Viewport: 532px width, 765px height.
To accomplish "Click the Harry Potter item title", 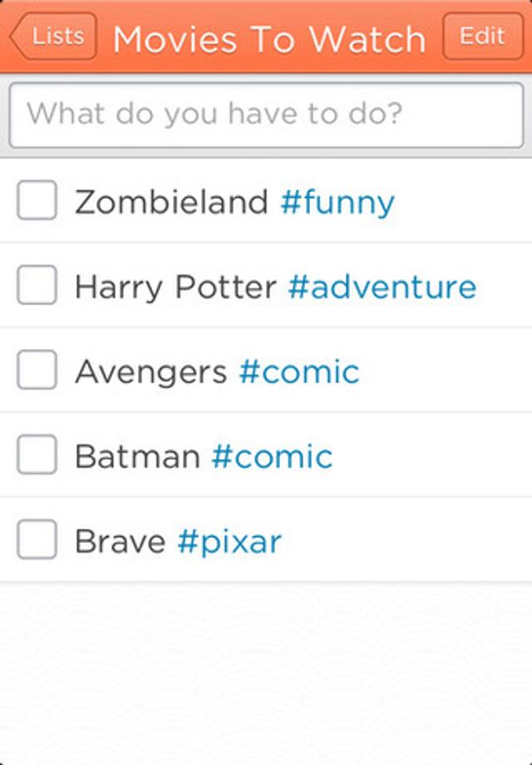I will click(x=175, y=287).
